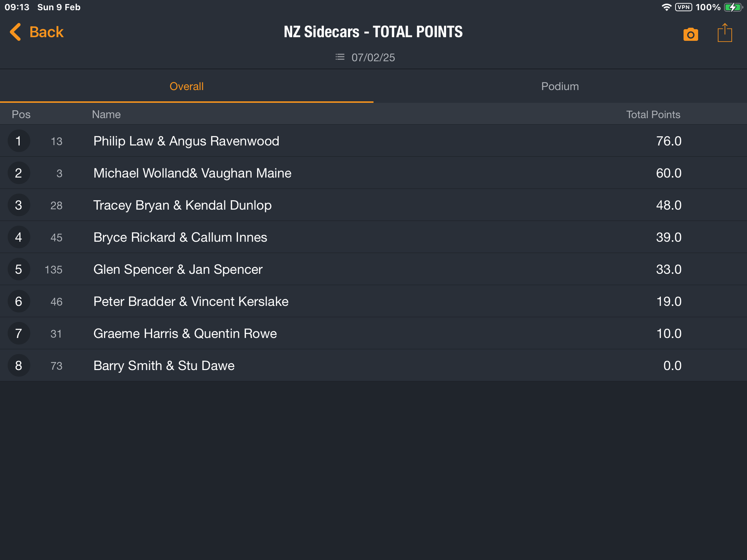Go Back to the previous screen
This screenshot has height=560, width=747.
pos(36,32)
